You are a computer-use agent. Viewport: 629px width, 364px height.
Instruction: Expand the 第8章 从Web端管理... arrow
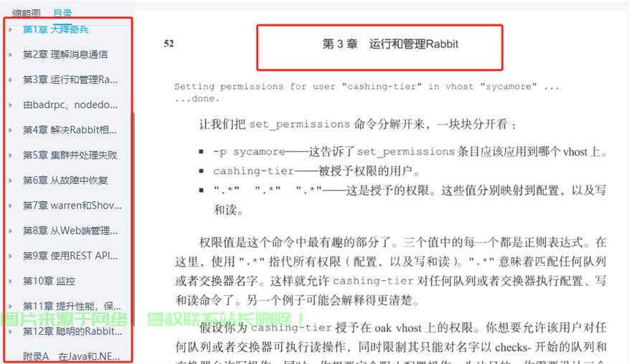(11, 231)
